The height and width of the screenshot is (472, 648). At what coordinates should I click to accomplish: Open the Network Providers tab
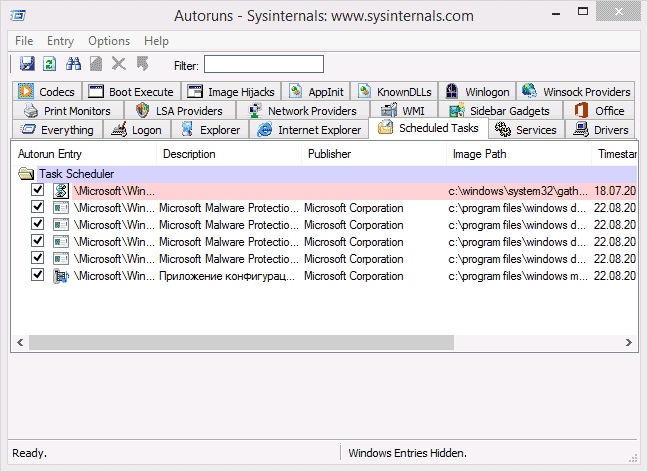(303, 111)
